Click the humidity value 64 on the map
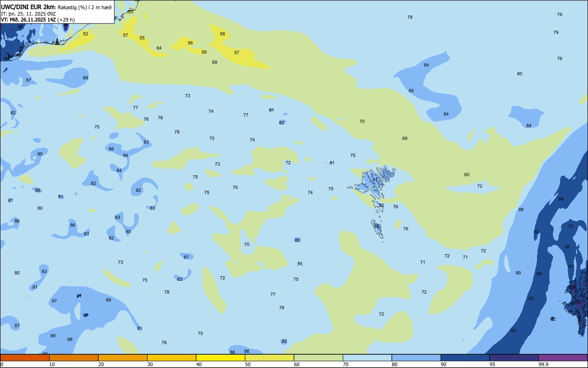The width and height of the screenshot is (588, 368). tap(159, 48)
